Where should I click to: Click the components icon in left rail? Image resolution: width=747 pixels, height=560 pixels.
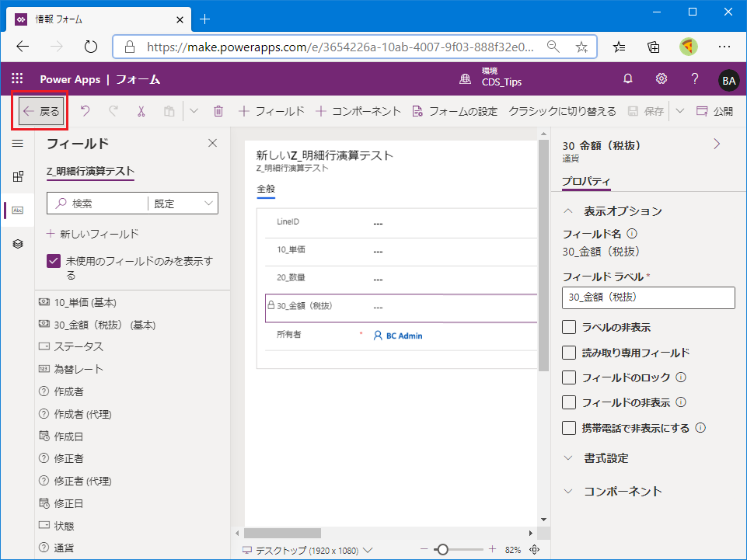click(17, 176)
